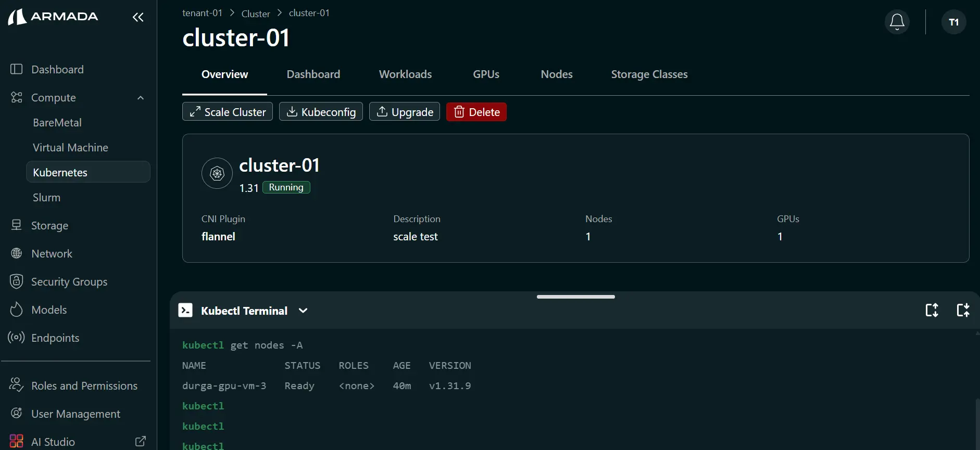
Task: Click the '40m' age value in terminal
Action: tap(401, 385)
